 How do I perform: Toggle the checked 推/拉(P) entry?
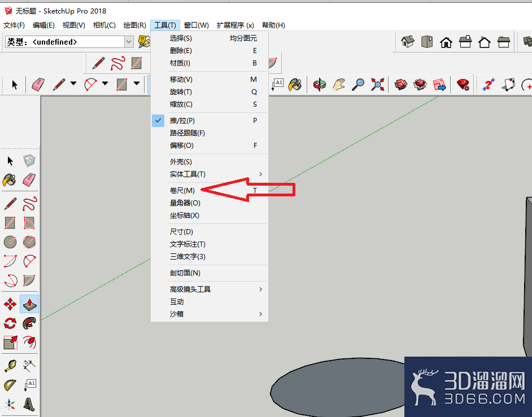(x=210, y=121)
